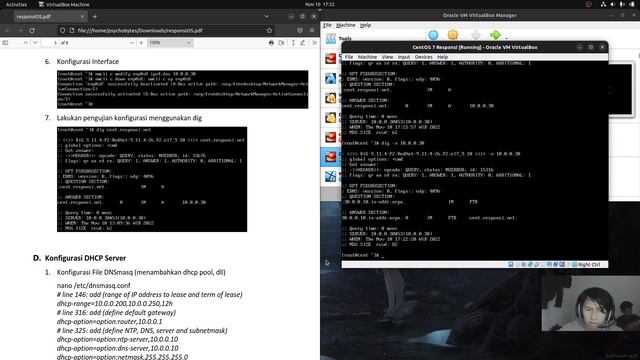Open the Firefox account icon
Screen dimensions: 640x360
tap(300, 30)
